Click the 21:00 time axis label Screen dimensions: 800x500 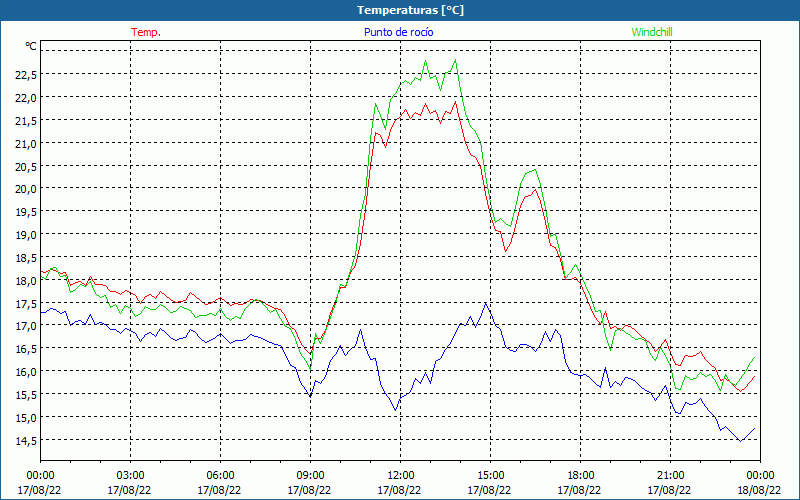670,476
